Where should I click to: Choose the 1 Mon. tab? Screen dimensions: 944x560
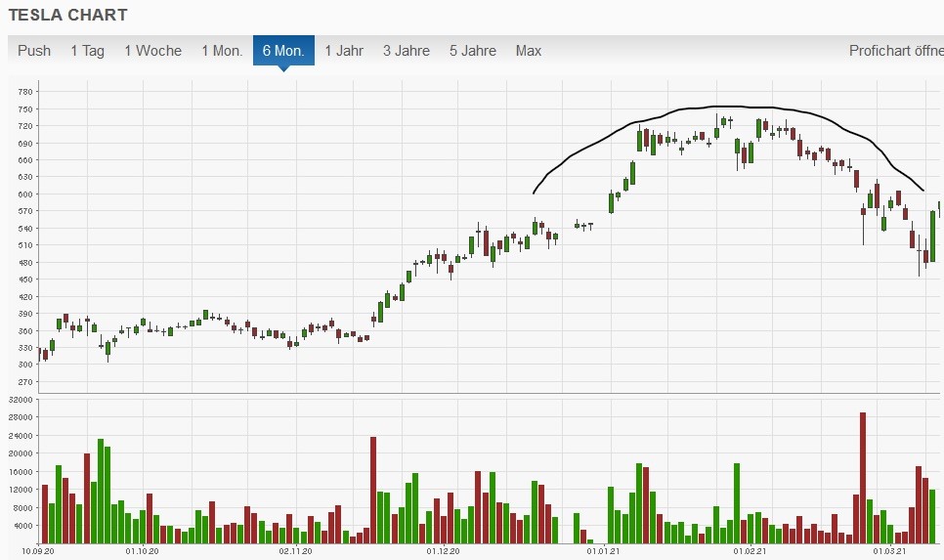tap(222, 51)
